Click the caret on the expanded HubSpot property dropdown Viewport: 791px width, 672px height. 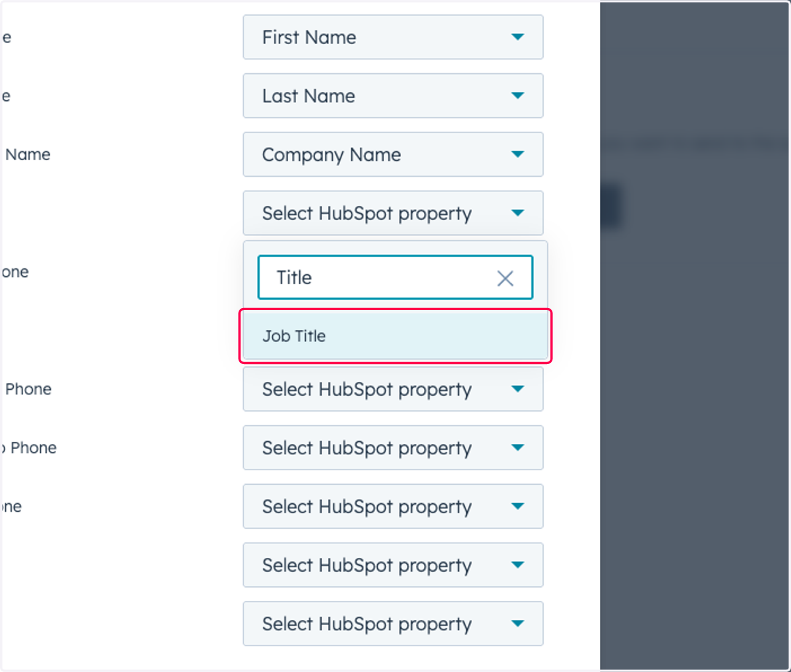[518, 213]
